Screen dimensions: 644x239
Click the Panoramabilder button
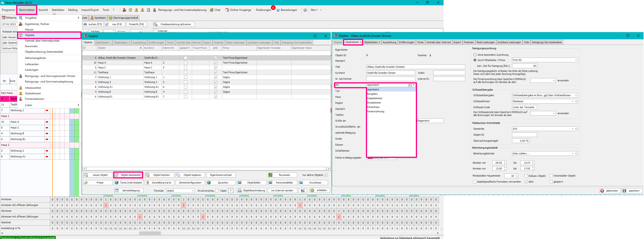click(x=282, y=183)
